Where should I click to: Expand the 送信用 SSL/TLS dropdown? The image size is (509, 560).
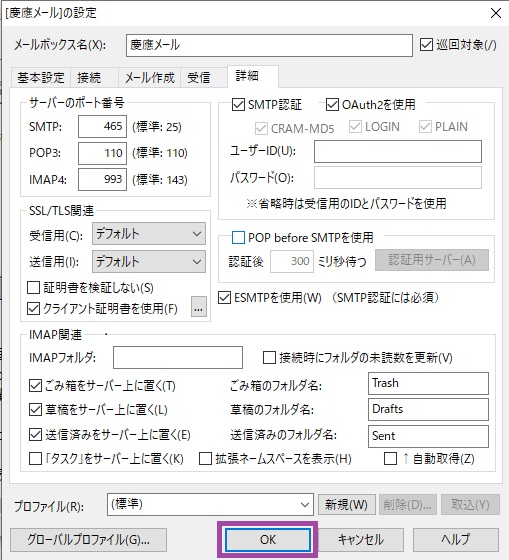tap(149, 262)
